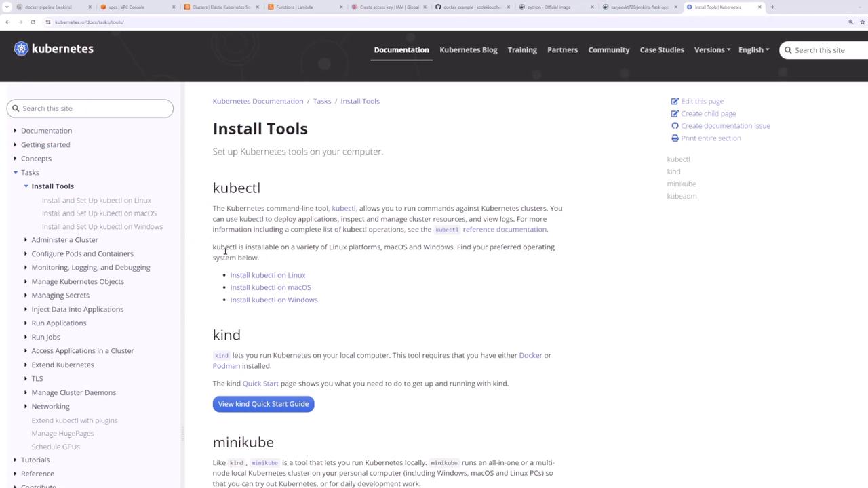Image resolution: width=868 pixels, height=488 pixels.
Task: Open a new browser tab with plus
Action: tap(772, 7)
